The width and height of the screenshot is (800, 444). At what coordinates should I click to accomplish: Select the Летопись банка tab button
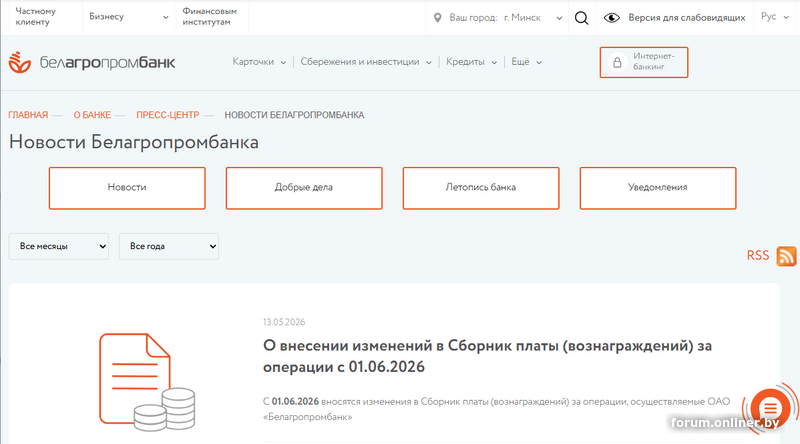(x=481, y=188)
